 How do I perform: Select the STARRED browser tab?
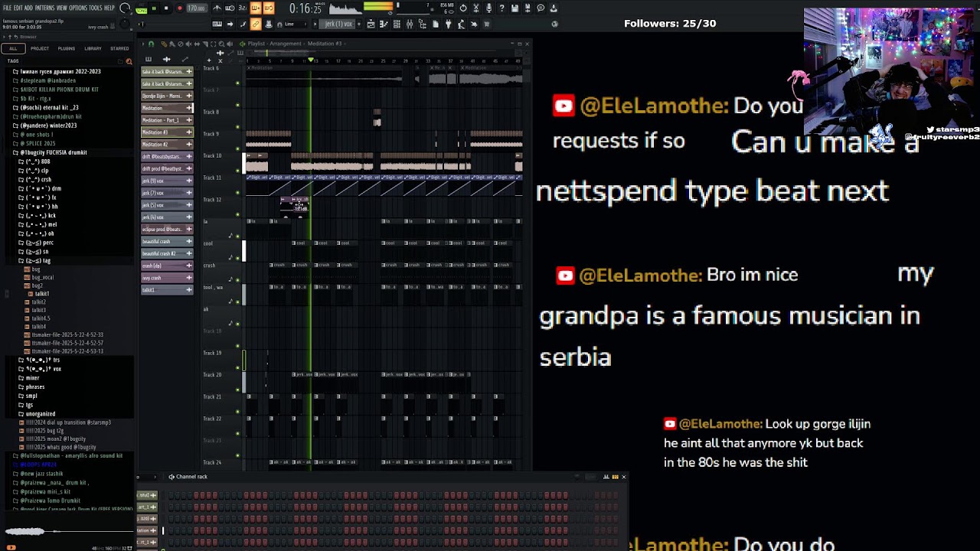(119, 48)
